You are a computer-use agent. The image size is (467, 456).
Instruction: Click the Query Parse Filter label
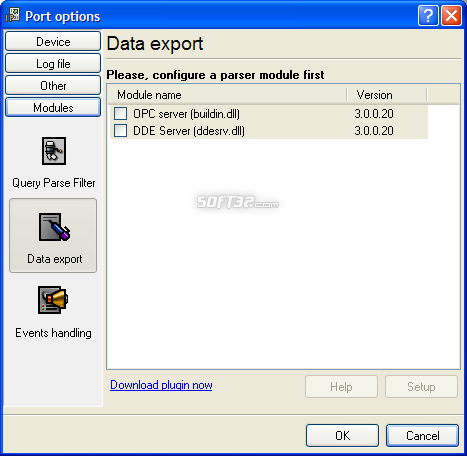[x=54, y=183]
